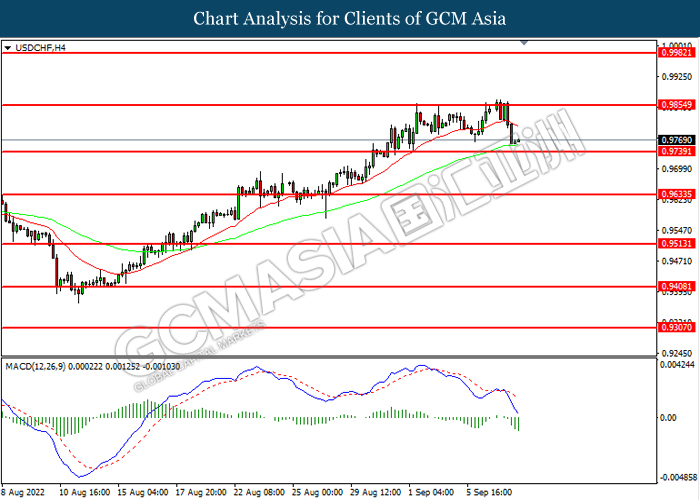Click the 22 Aug 08:00 time label
This screenshot has width=700, height=500.
[259, 492]
